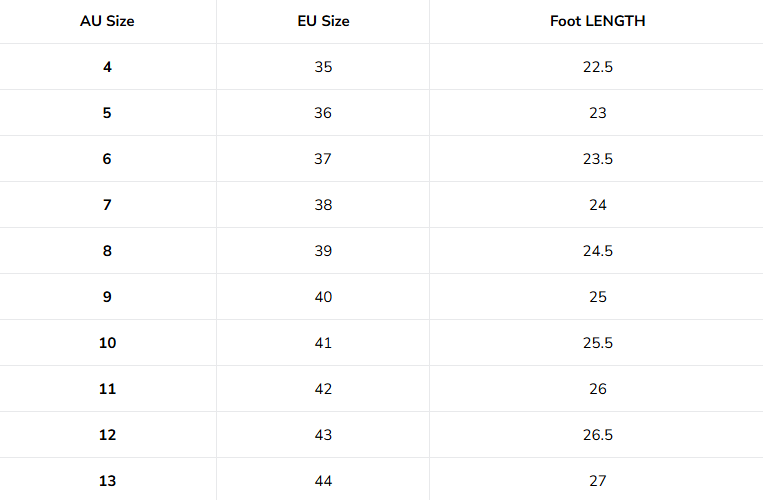Click the AU Size column header
763x500 pixels.
[107, 21]
